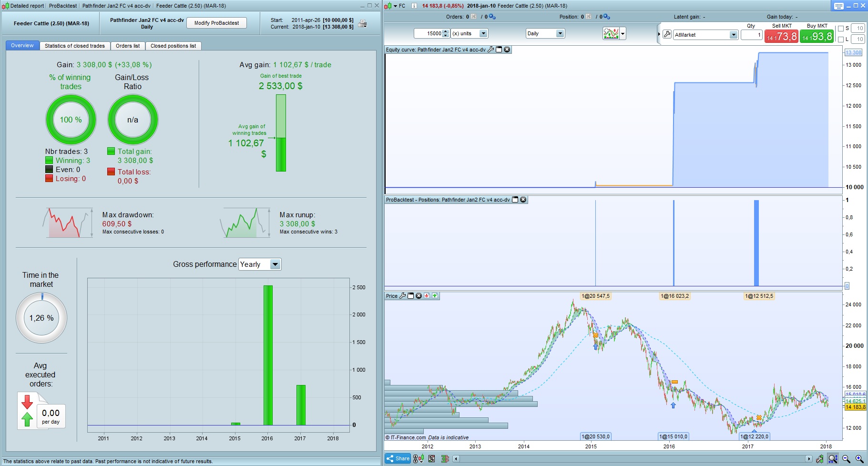Tick the S stop checkbox
The height and width of the screenshot is (466, 868).
pyautogui.click(x=841, y=29)
